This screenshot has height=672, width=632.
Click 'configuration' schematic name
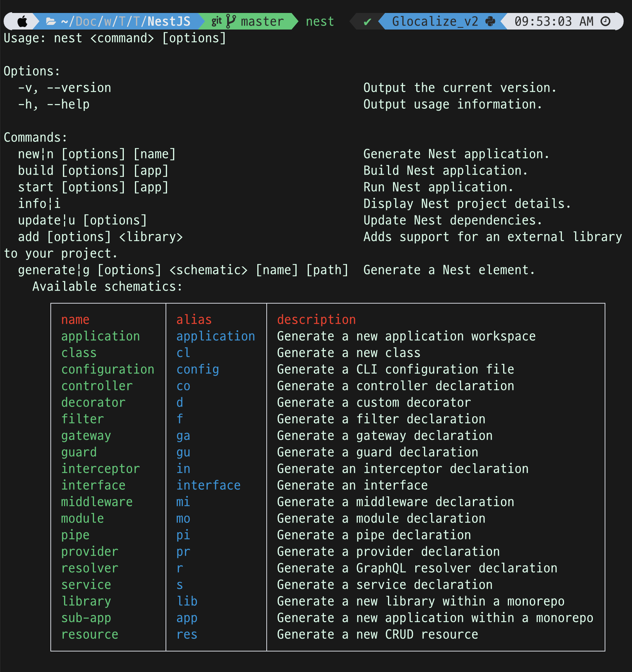(x=108, y=369)
